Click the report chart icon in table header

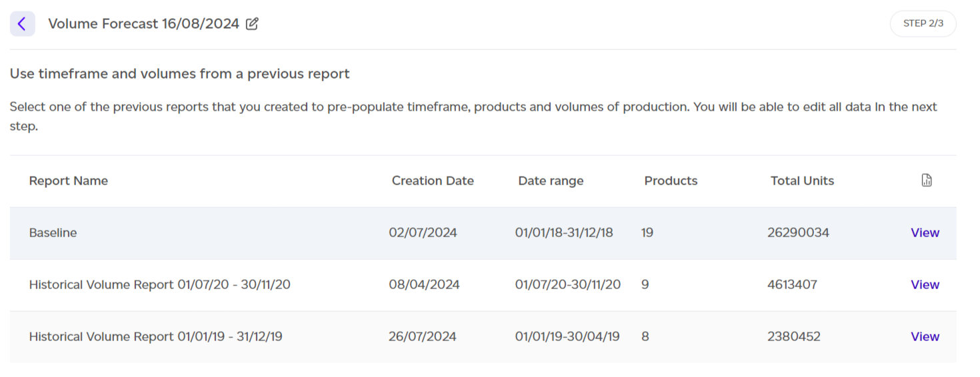[x=926, y=181]
